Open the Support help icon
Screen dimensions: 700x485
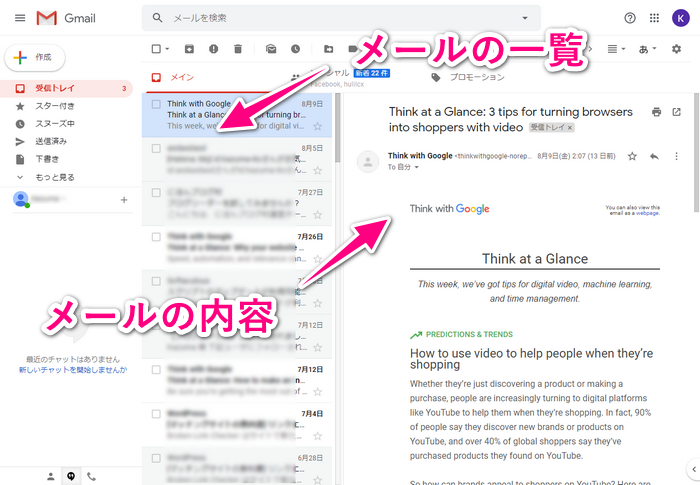coord(630,18)
